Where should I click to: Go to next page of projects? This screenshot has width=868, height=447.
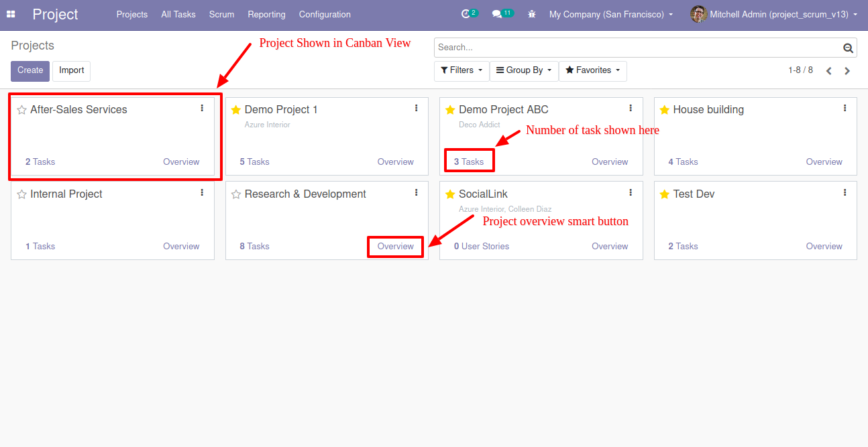[847, 70]
